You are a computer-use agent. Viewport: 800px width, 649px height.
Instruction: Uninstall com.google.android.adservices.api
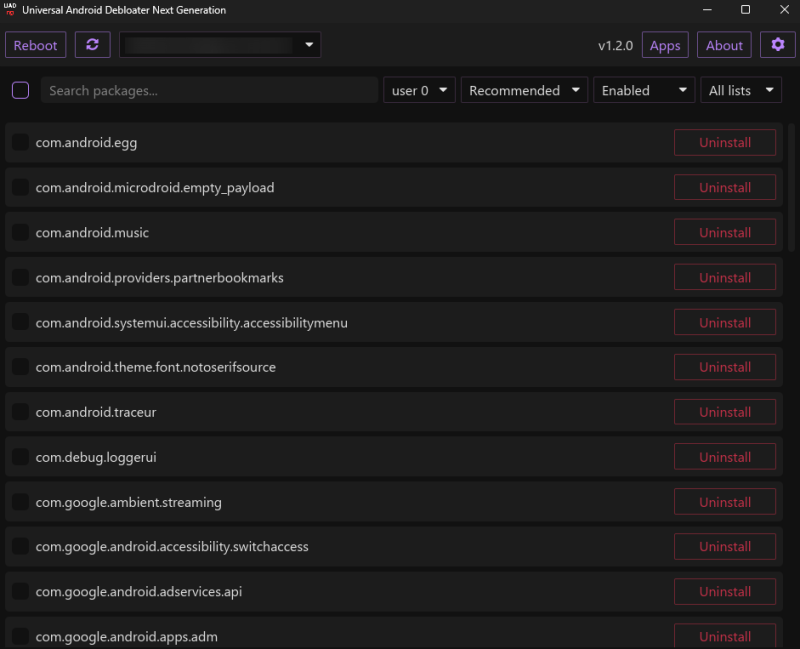[725, 591]
